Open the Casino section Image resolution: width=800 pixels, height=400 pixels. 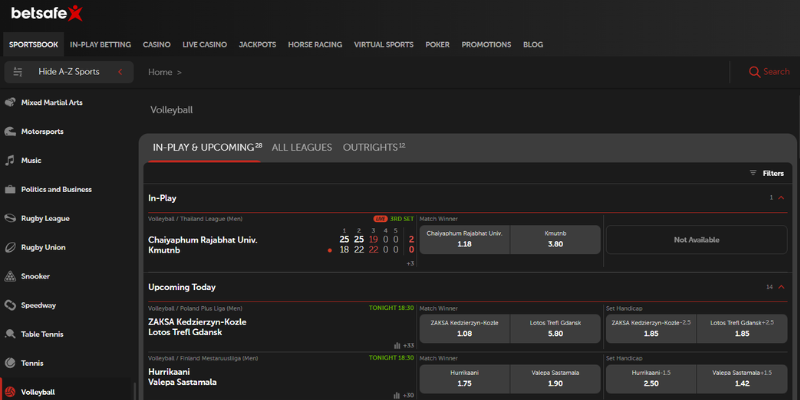(x=157, y=44)
